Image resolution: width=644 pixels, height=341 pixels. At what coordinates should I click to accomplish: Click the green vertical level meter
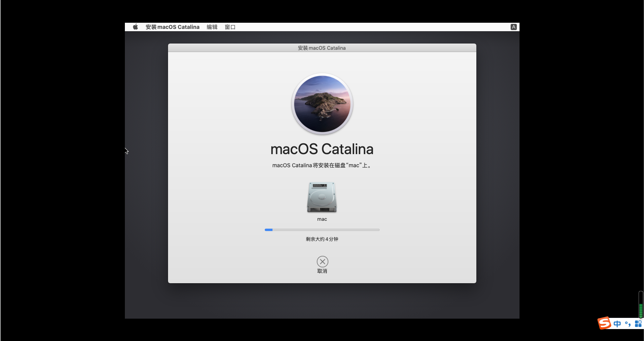[641, 304]
